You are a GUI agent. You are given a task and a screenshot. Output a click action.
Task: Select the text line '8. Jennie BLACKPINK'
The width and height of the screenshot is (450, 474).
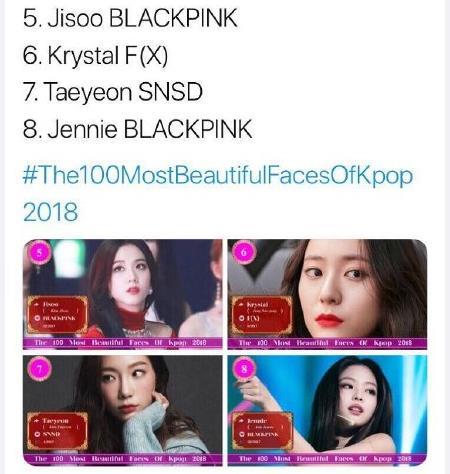tap(137, 129)
